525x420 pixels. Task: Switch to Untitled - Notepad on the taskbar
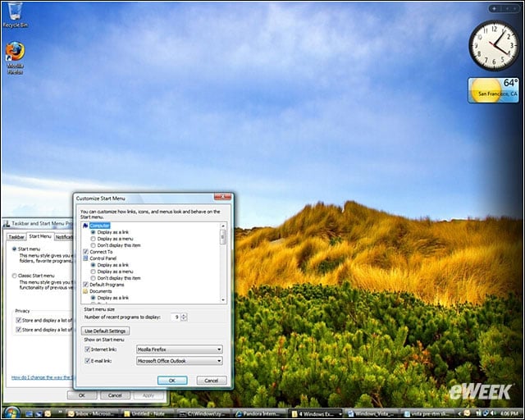148,413
